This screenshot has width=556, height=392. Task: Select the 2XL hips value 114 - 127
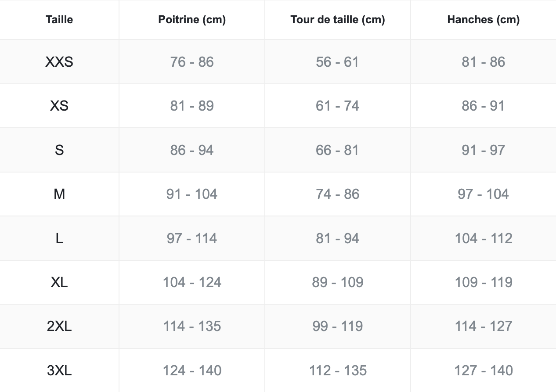[484, 326]
